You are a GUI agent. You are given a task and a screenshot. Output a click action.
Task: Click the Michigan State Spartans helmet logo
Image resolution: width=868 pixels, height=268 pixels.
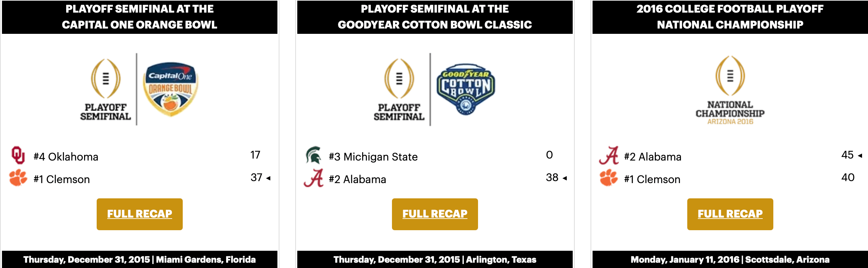tap(313, 155)
